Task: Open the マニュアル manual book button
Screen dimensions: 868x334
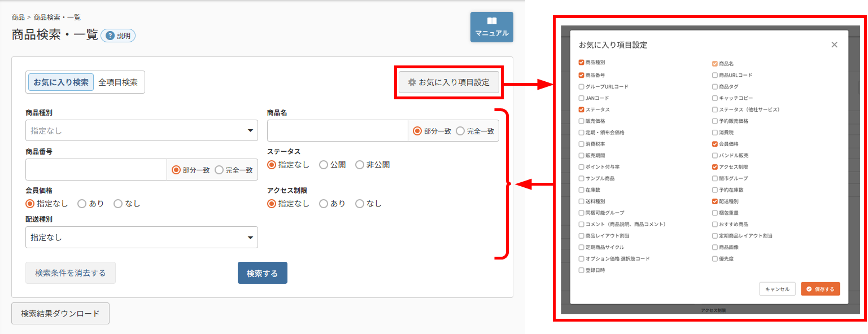Action: pyautogui.click(x=491, y=27)
